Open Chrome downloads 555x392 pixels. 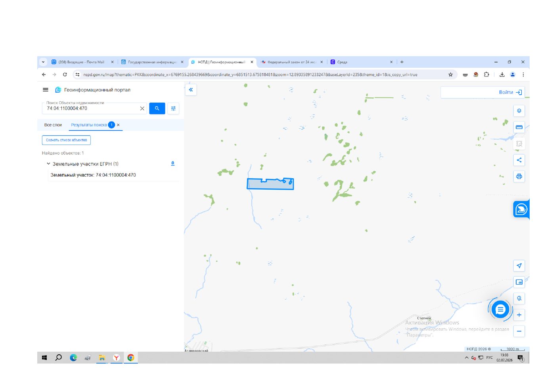[x=502, y=74]
